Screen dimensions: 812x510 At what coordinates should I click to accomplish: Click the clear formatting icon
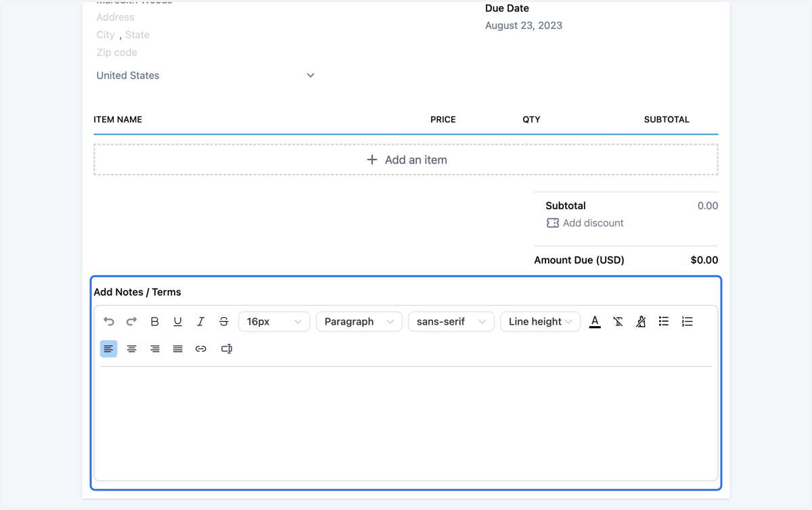618,321
